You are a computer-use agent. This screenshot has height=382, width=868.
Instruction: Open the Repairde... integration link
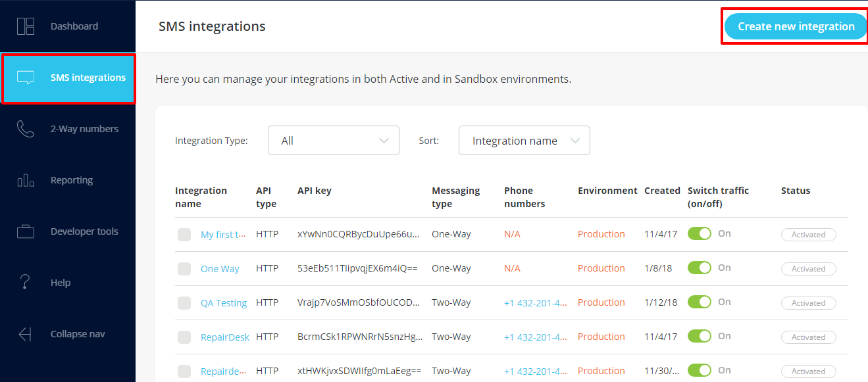click(224, 371)
